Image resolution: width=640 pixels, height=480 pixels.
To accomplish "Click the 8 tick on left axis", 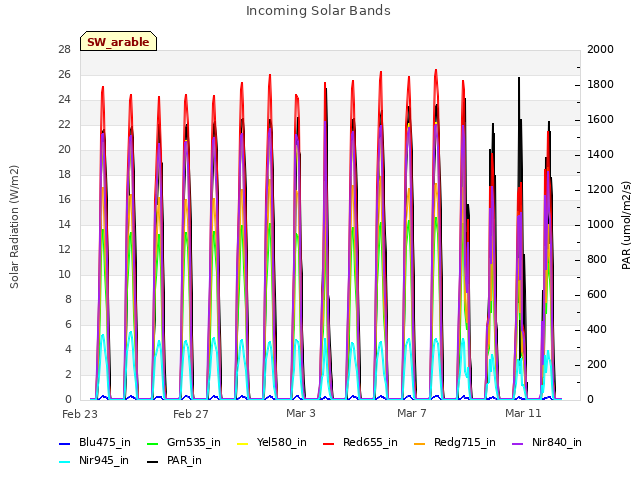I will [x=68, y=300].
